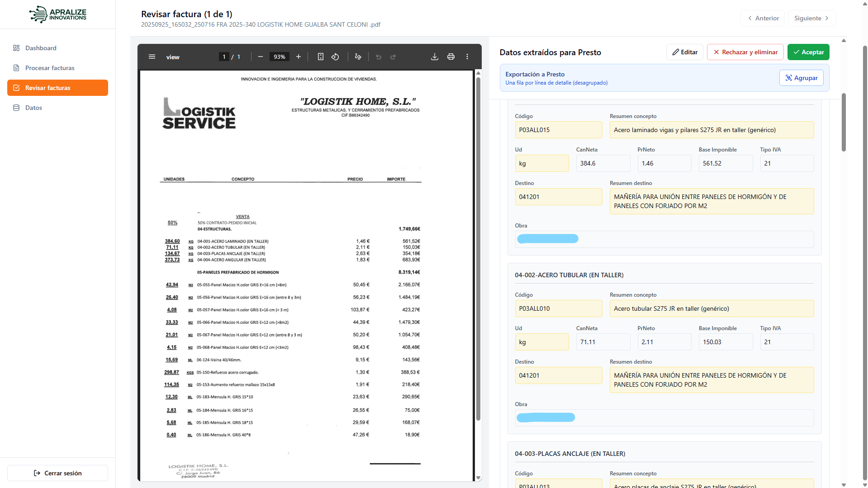Select Revisar facturas sidebar item
The width and height of the screenshot is (868, 488).
pyautogui.click(x=57, y=88)
